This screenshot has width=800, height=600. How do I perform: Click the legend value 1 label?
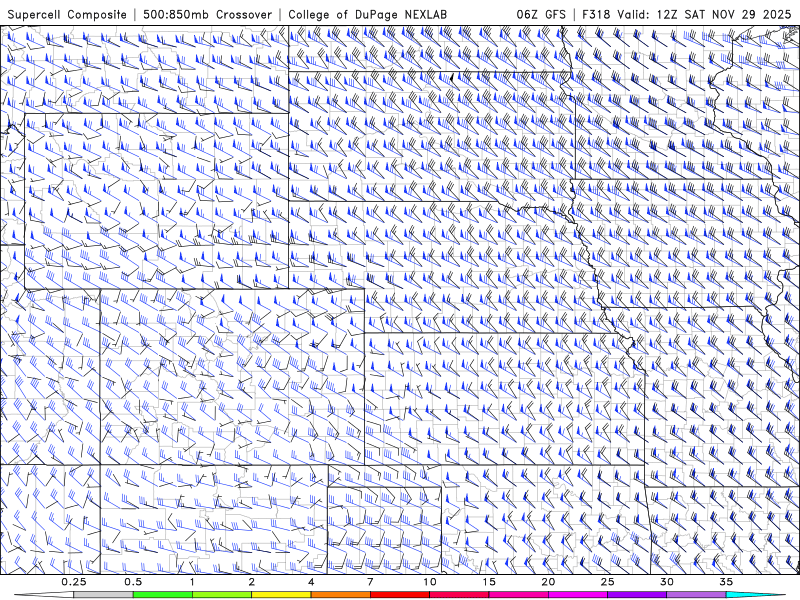192,582
